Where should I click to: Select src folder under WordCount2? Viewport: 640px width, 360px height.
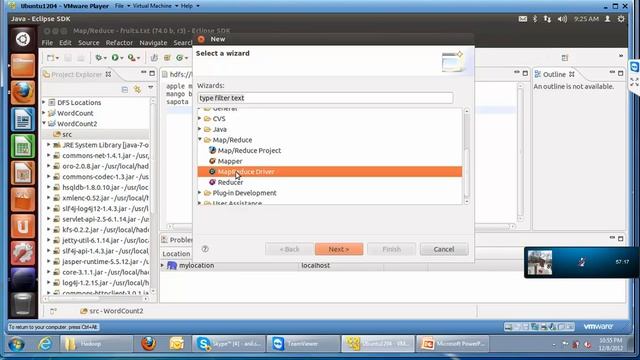click(x=62, y=134)
